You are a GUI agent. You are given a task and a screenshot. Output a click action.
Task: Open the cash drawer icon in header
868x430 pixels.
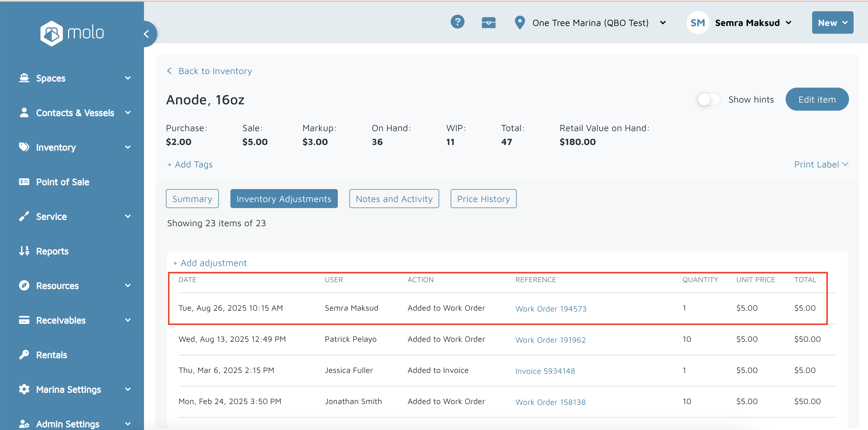(x=488, y=22)
